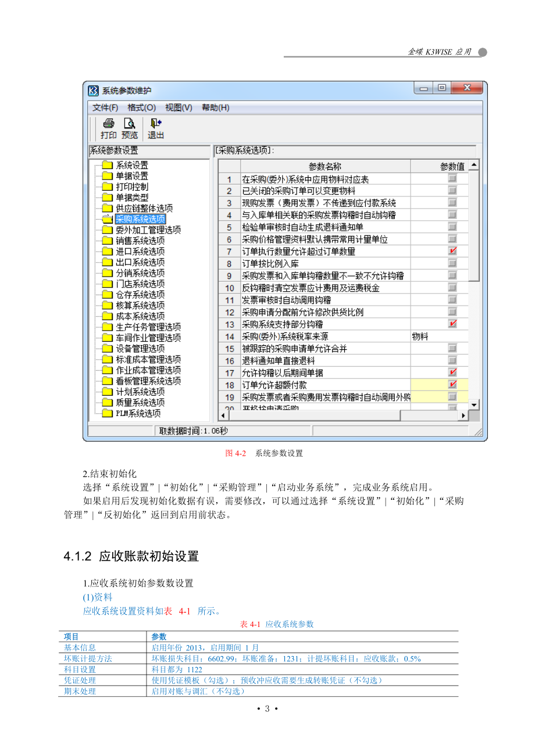
Task: Click vertical scrollbar up arrow
Action: tap(474, 166)
